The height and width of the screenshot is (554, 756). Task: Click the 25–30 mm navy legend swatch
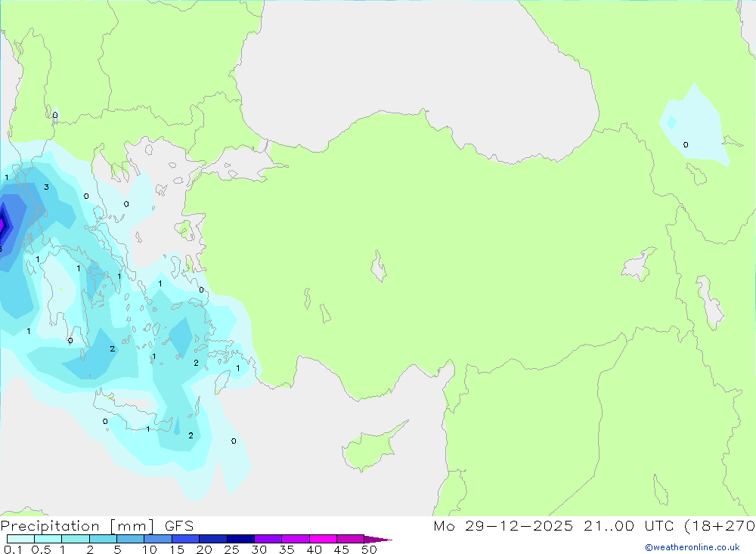pos(240,539)
